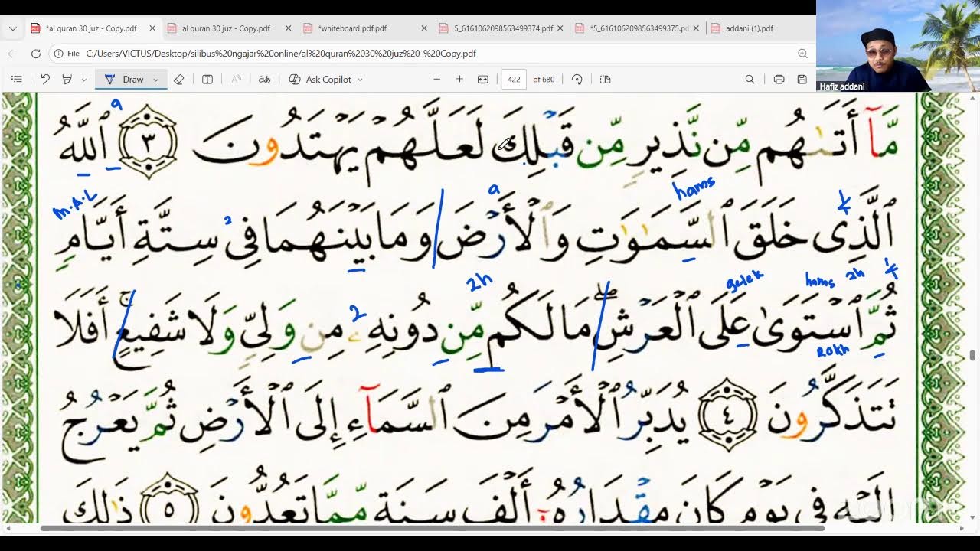The width and height of the screenshot is (980, 551).
Task: Click the Print icon
Action: tap(779, 79)
